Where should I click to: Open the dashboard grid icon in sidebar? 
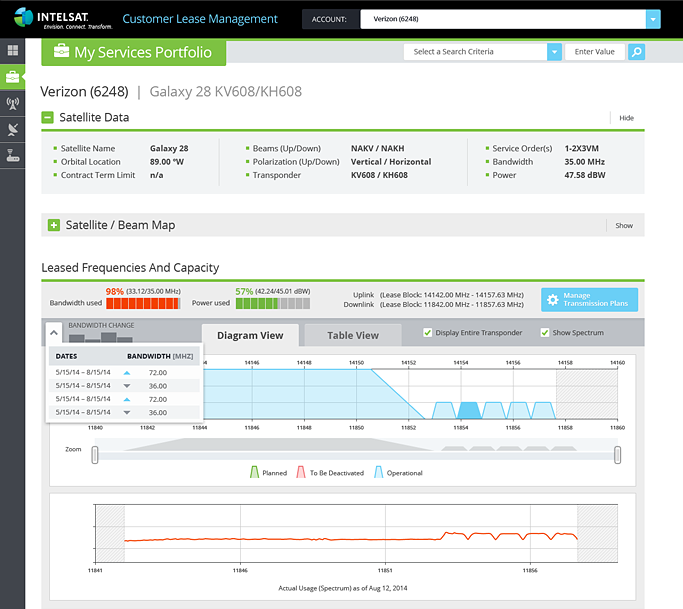point(13,51)
